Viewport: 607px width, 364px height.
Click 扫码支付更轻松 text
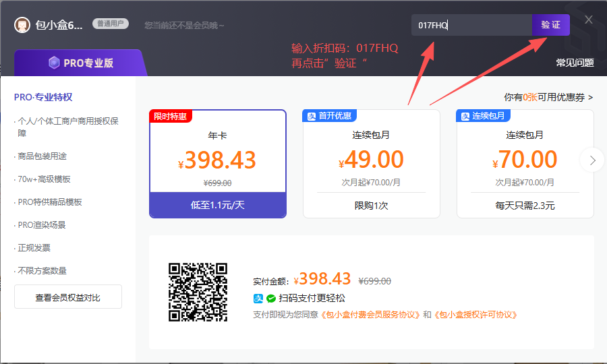tap(312, 298)
